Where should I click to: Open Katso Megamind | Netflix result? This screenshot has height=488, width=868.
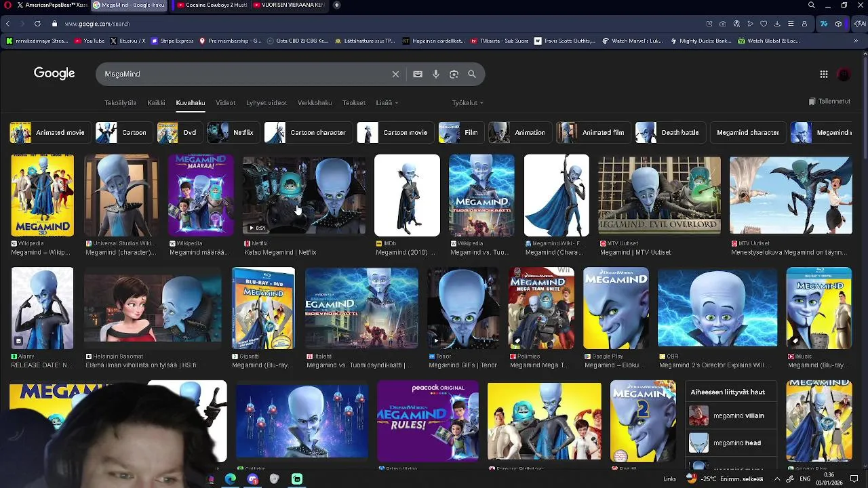(x=280, y=252)
